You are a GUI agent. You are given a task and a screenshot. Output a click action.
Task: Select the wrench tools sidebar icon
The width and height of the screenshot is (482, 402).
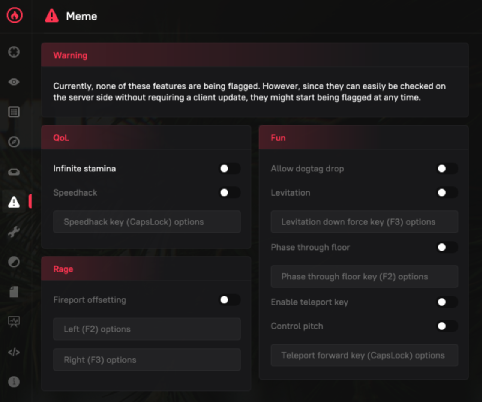click(14, 232)
